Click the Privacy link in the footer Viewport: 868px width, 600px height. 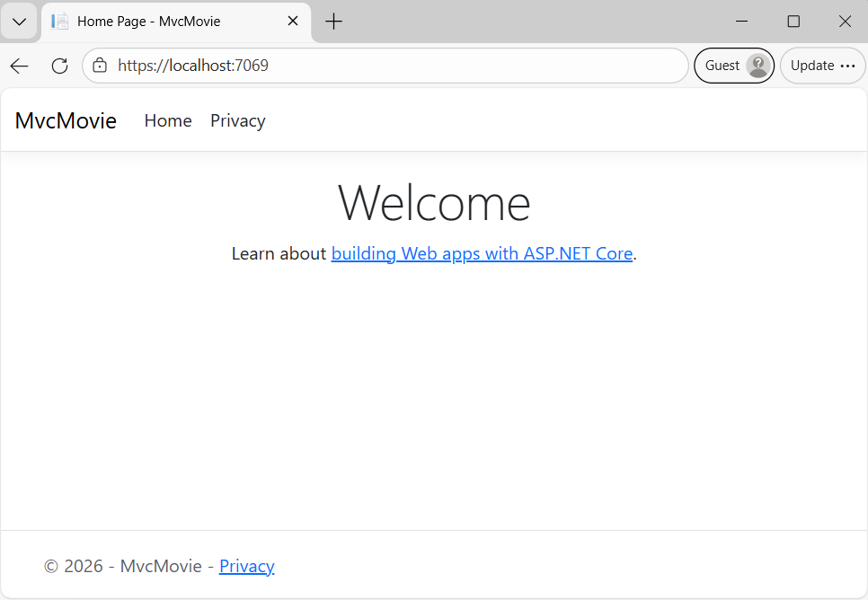pos(246,566)
